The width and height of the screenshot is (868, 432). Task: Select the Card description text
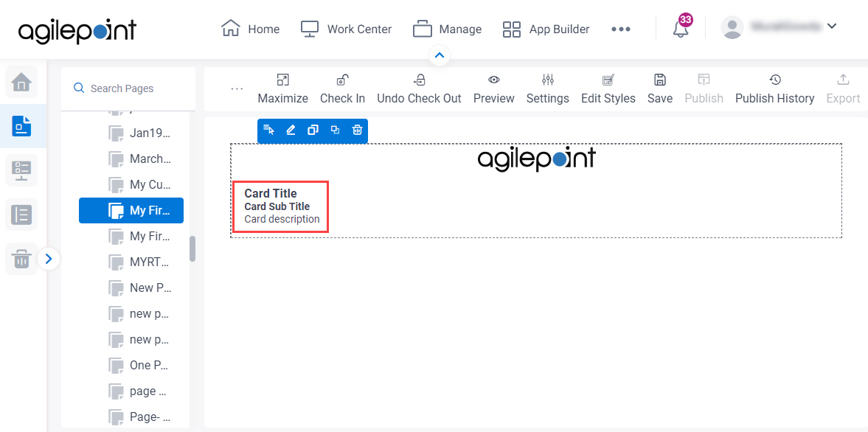[282, 219]
